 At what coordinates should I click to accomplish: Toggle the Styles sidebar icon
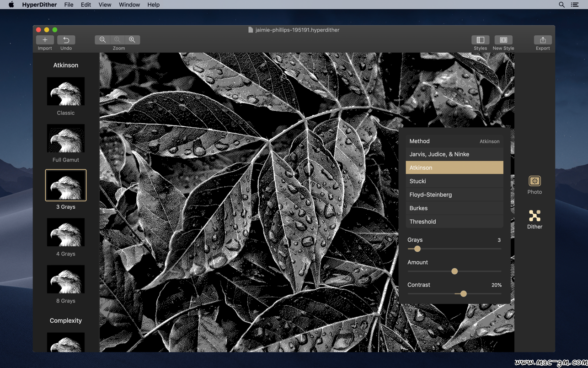480,40
